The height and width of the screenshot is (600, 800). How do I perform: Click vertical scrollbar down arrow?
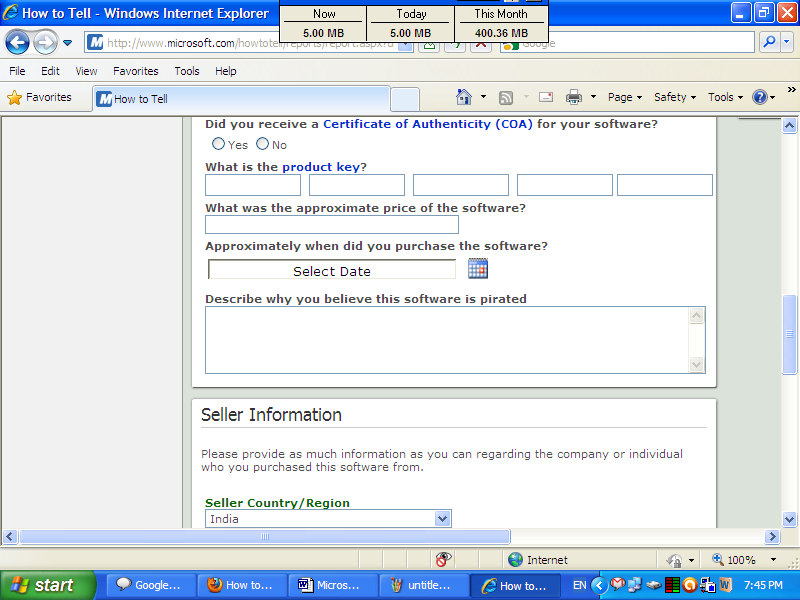(x=789, y=519)
